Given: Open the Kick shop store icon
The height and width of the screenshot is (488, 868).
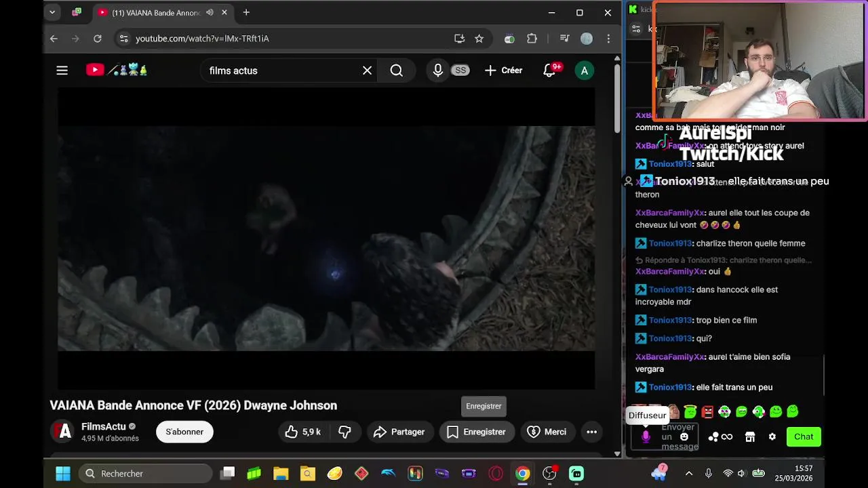Looking at the screenshot, I should pyautogui.click(x=750, y=437).
